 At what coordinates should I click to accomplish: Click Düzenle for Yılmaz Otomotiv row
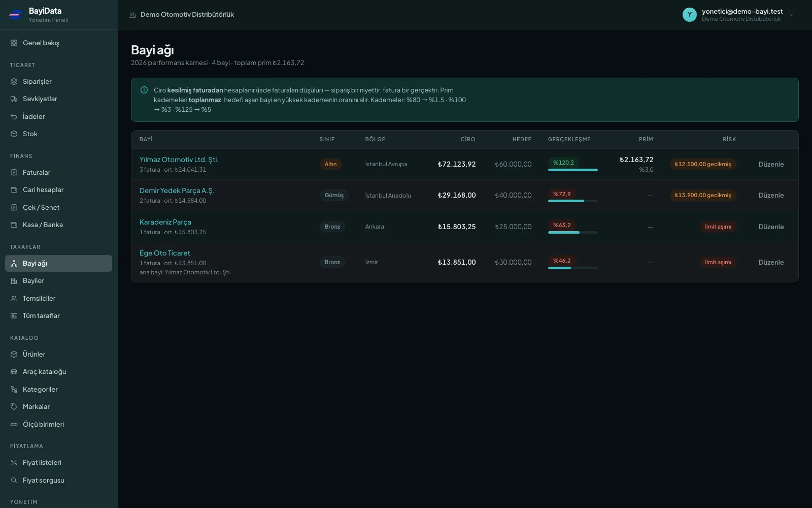(x=771, y=164)
